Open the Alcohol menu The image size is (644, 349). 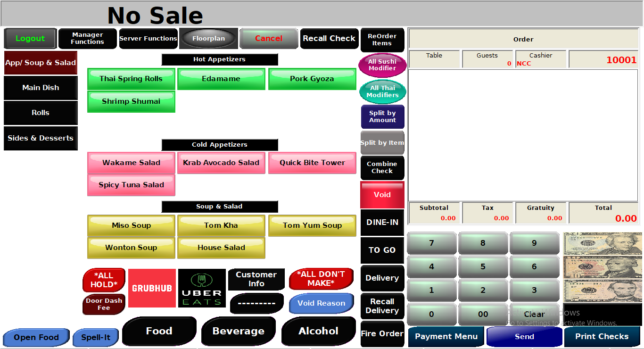(319, 331)
